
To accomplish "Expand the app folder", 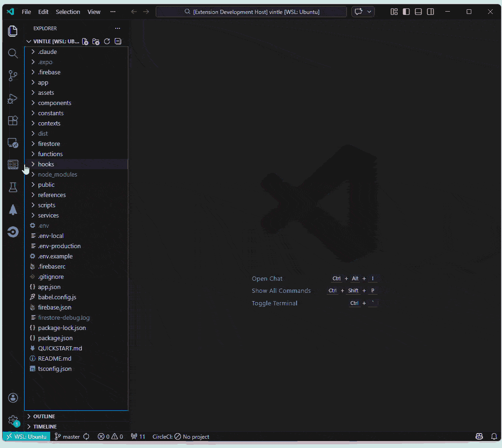I will pyautogui.click(x=76, y=82).
